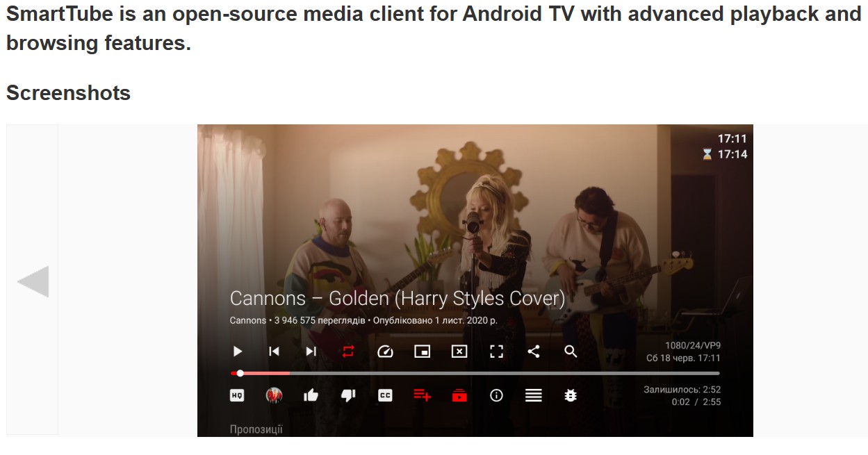Viewport: 868px width, 455px height.
Task: Open the video info circle icon
Action: 496,395
